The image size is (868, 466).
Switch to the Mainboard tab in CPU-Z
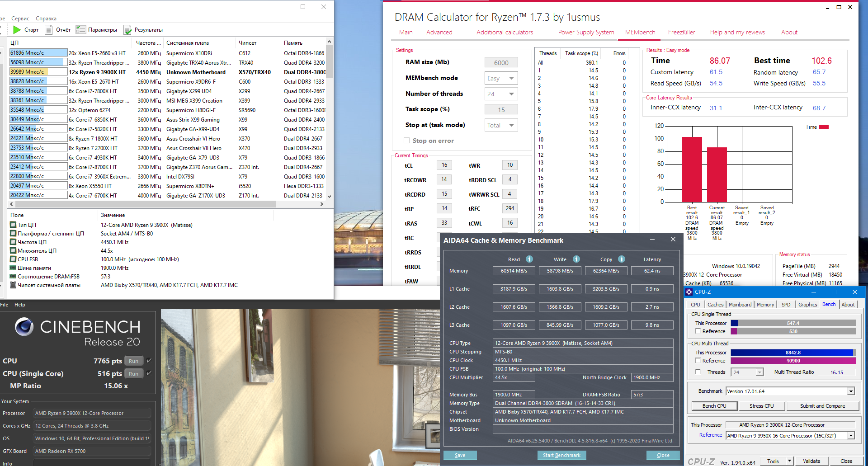click(x=740, y=305)
